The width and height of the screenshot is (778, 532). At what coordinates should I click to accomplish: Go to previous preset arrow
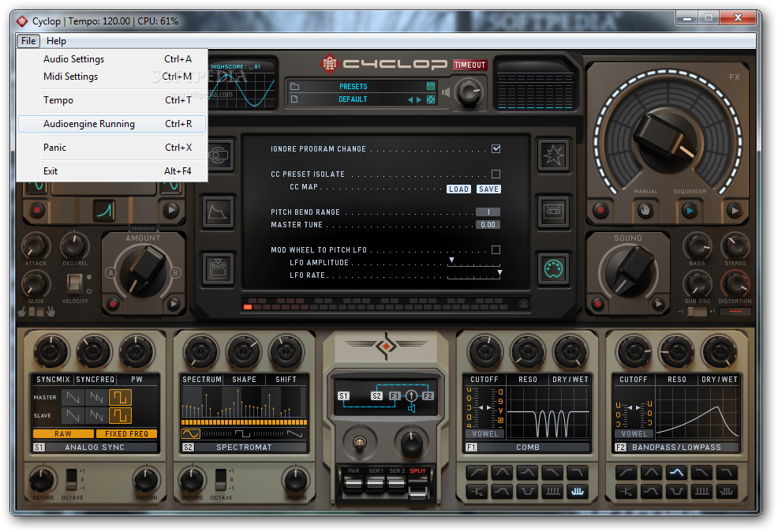(410, 99)
